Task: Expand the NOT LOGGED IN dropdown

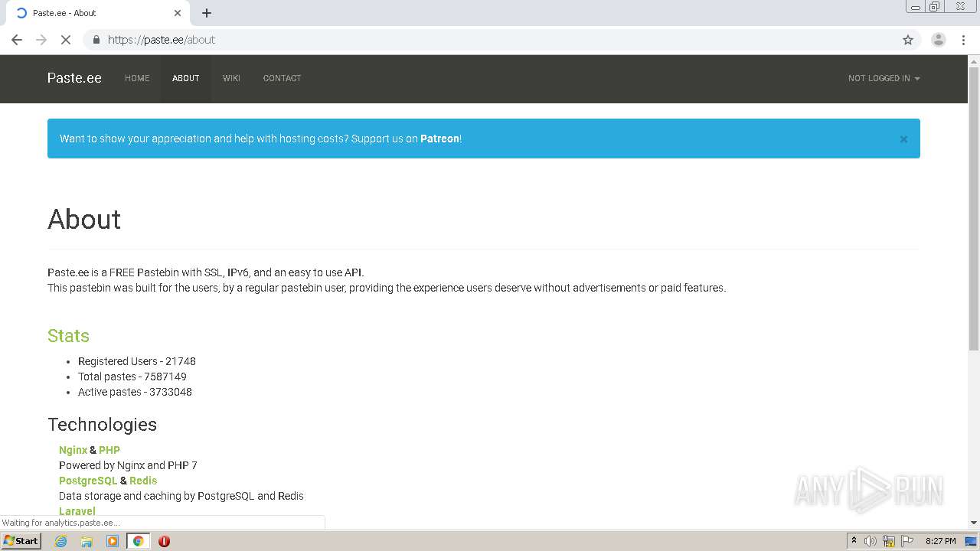Action: (x=884, y=78)
